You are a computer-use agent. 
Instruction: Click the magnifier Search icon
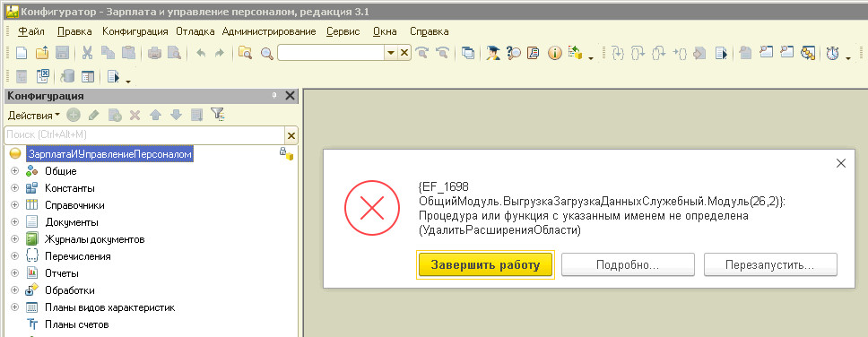(x=267, y=53)
